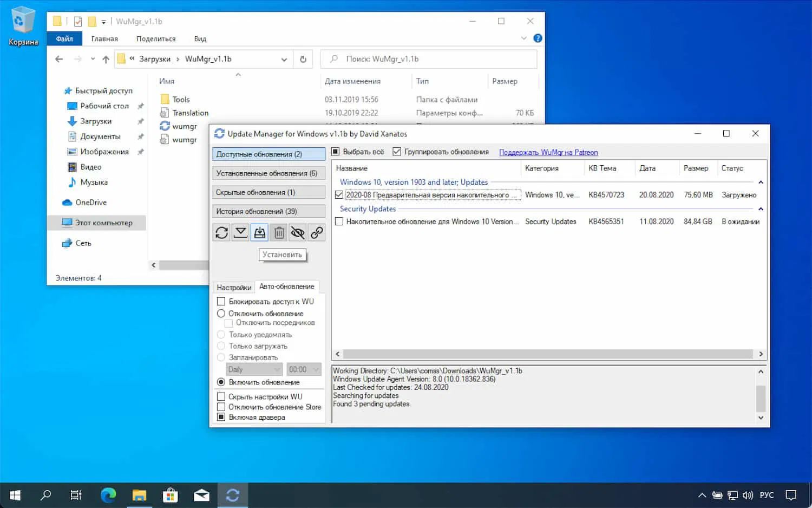
Task: Click the trash icon to remove update
Action: tap(279, 232)
